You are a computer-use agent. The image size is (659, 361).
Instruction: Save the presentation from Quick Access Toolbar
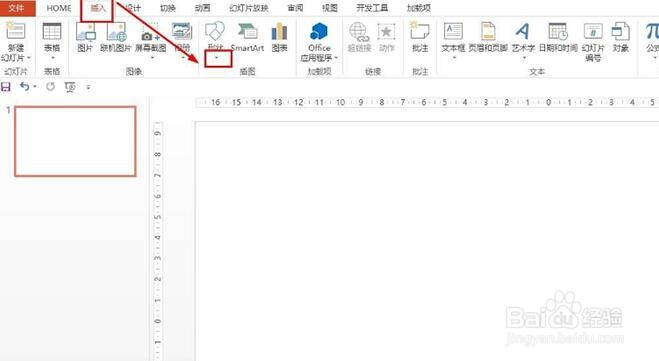(x=6, y=87)
